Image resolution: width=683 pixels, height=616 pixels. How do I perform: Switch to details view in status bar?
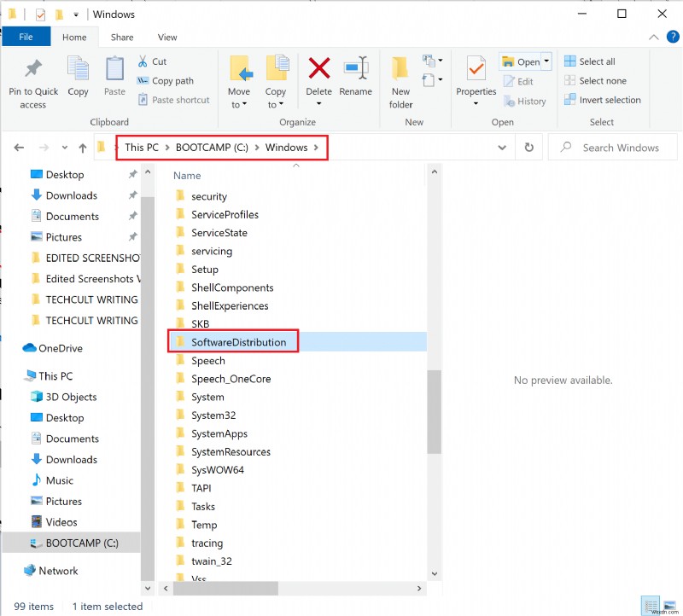[651, 603]
